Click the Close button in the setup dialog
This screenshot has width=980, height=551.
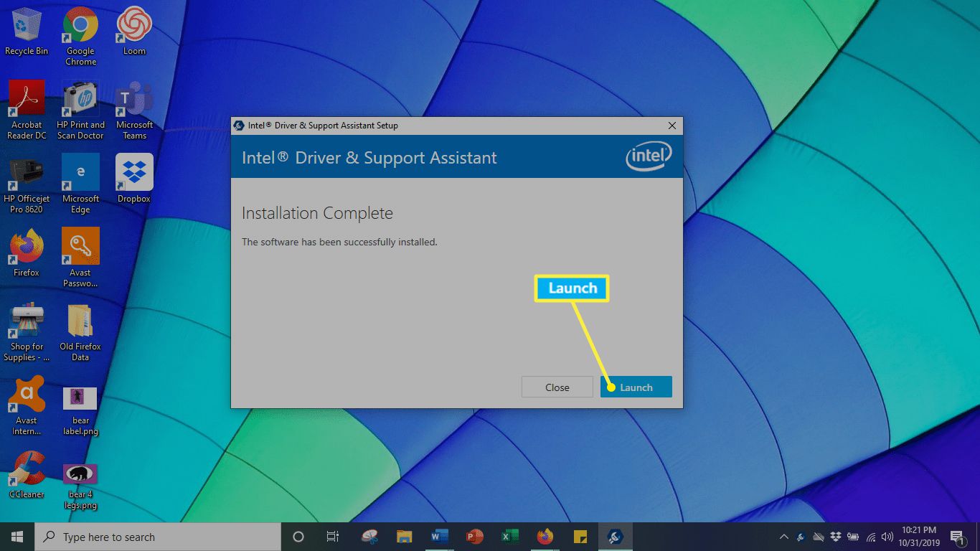(557, 387)
